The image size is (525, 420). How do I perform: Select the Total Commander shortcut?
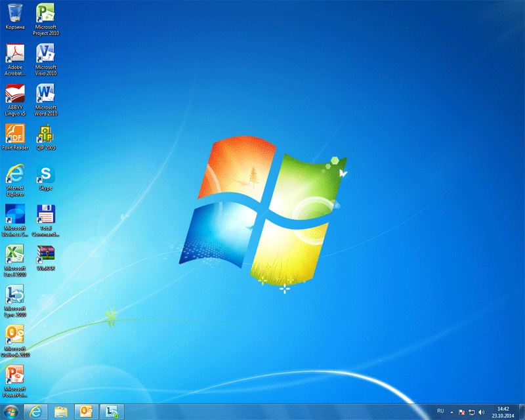(x=45, y=220)
